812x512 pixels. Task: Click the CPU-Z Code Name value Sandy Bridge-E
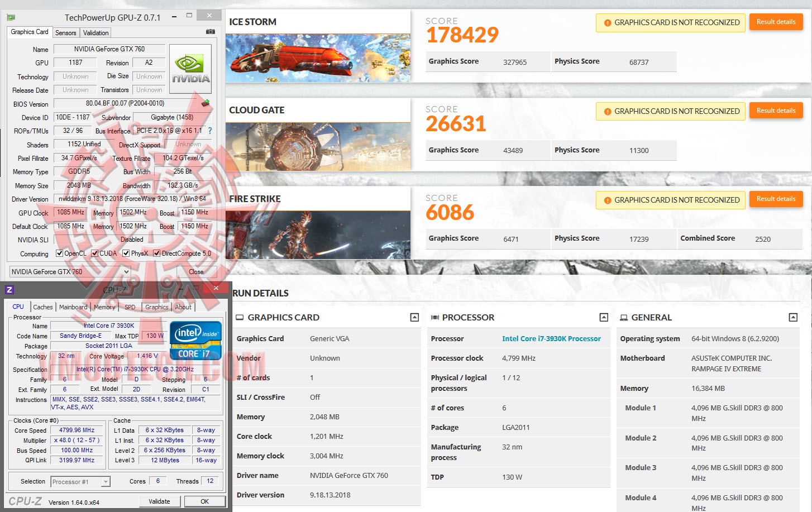coord(80,336)
